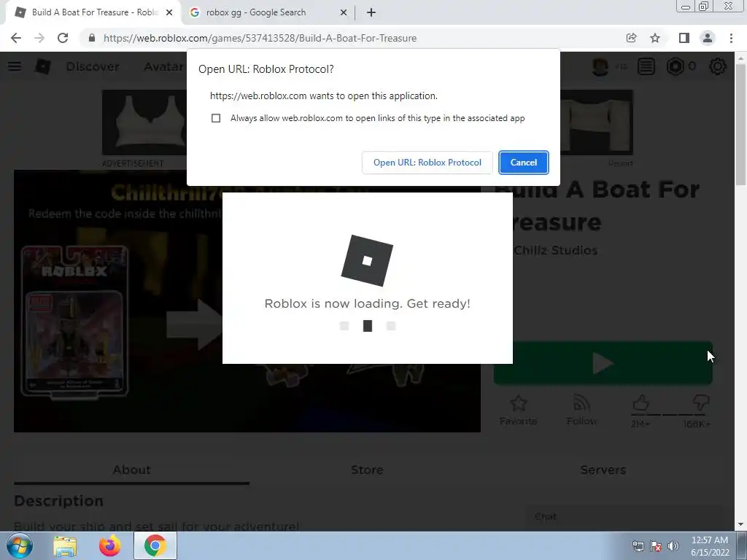
Task: Open the Robux balance icon
Action: pyautogui.click(x=675, y=66)
